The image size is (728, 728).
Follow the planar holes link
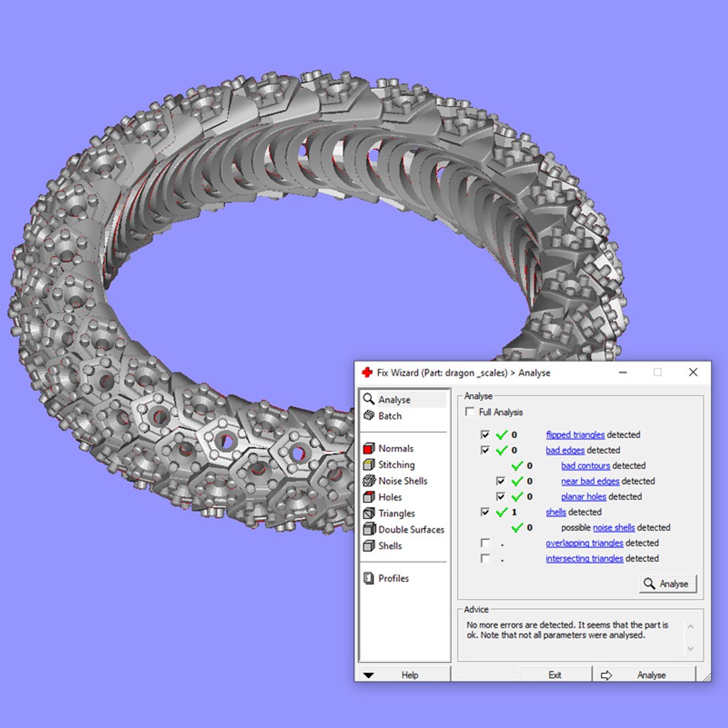(x=584, y=496)
